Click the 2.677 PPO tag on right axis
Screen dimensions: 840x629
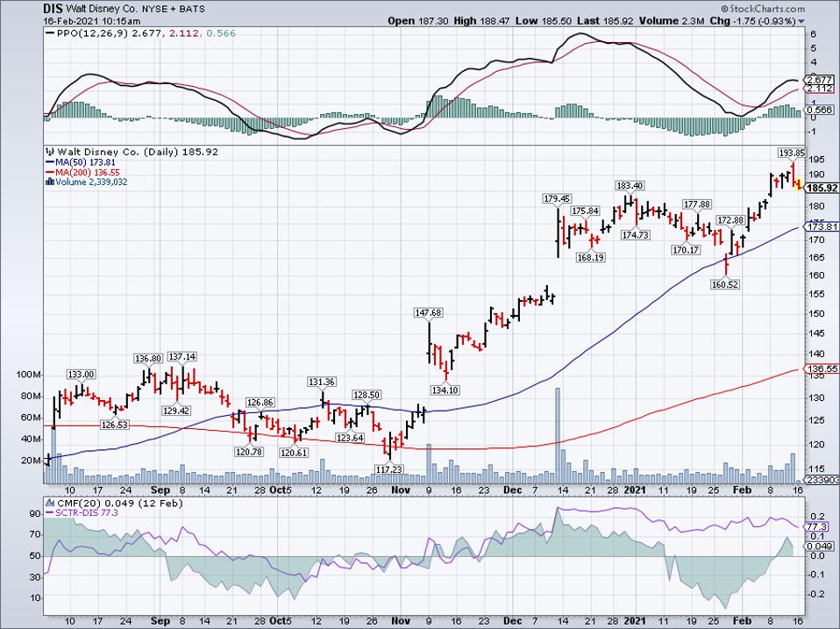820,81
